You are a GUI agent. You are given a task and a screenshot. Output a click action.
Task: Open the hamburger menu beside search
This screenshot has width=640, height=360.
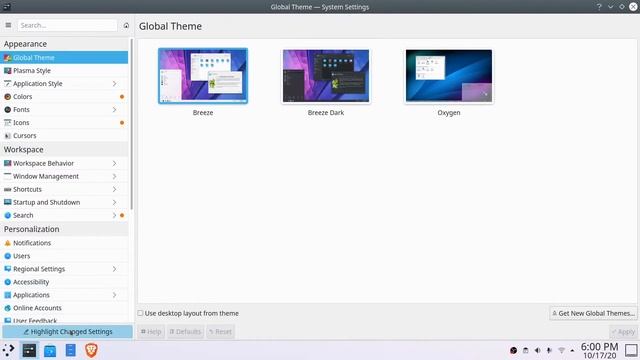[8, 25]
